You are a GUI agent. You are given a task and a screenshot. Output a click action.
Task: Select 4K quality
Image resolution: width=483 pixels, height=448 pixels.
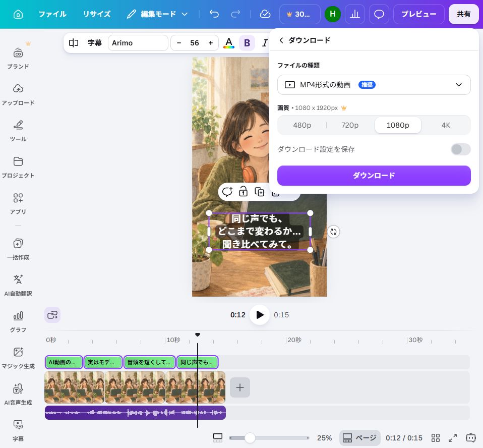point(446,125)
